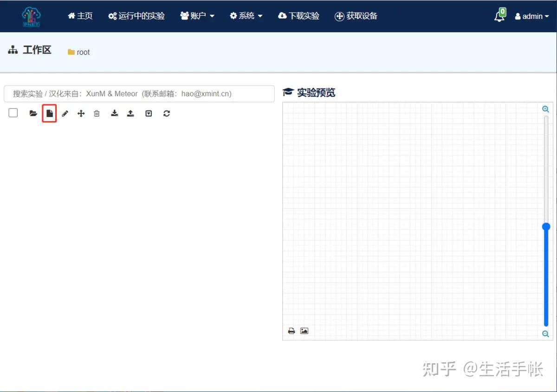The image size is (557, 392).
Task: Open 下载实验 download labs
Action: 299,16
